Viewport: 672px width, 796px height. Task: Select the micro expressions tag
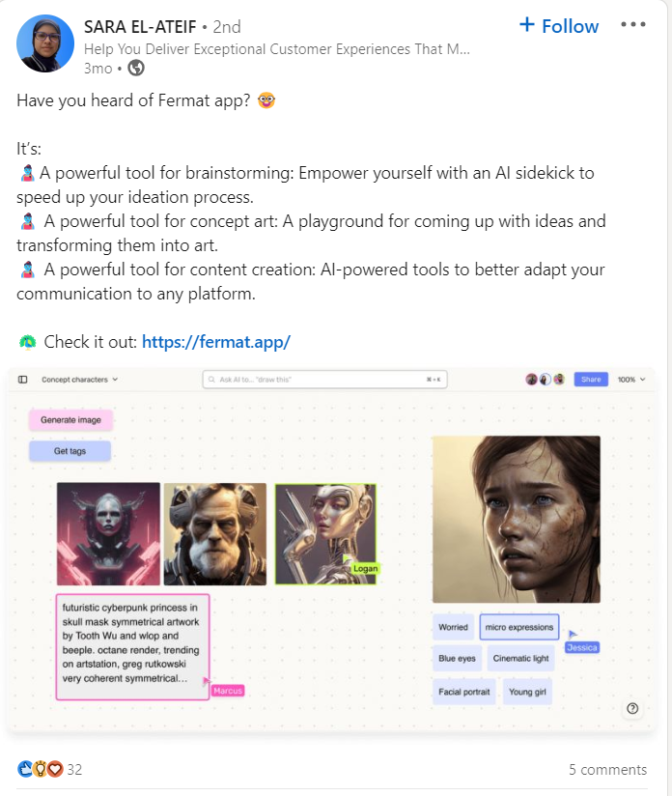pyautogui.click(x=519, y=627)
